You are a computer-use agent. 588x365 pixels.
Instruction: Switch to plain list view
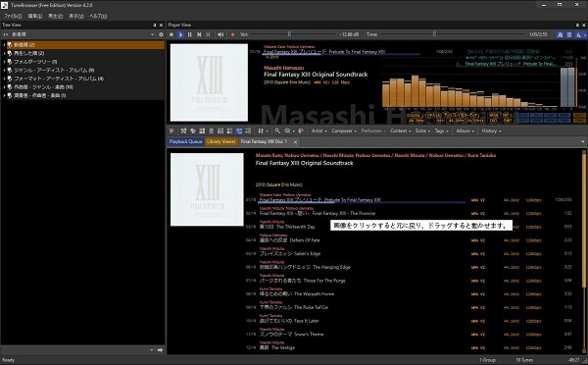pyautogui.click(x=211, y=130)
